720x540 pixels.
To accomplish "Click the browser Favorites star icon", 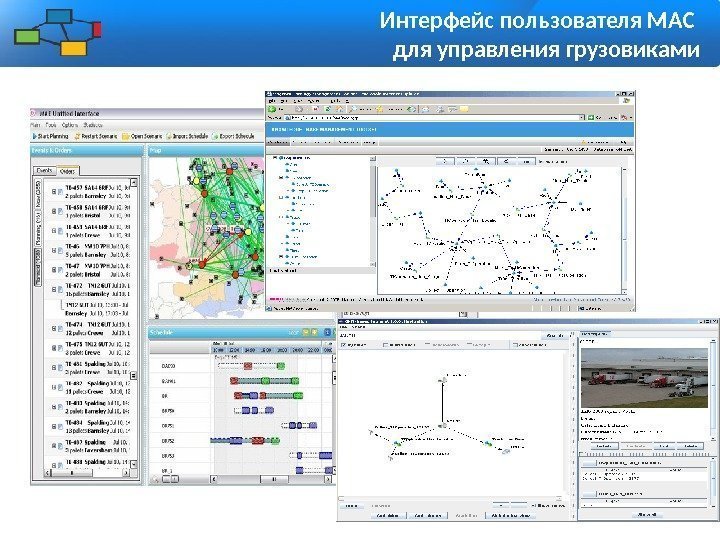I will (380, 109).
